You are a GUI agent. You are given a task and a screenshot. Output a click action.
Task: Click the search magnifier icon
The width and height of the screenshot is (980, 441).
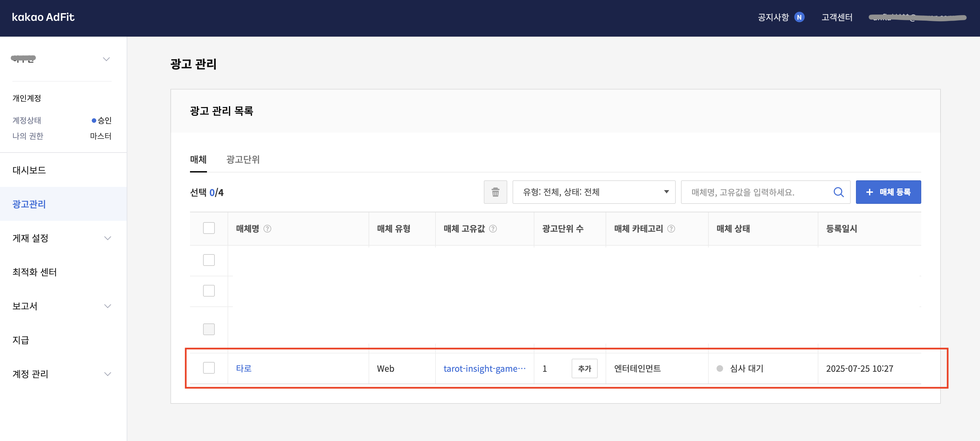tap(838, 192)
